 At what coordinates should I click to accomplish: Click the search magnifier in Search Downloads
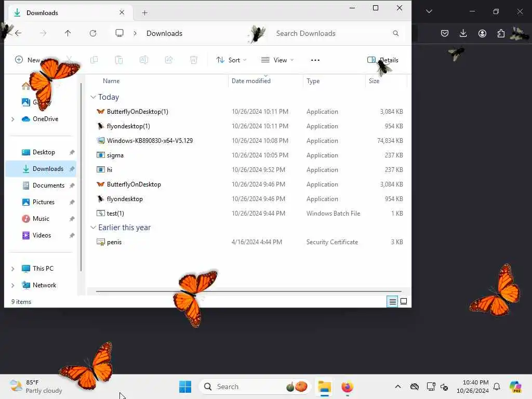[395, 33]
